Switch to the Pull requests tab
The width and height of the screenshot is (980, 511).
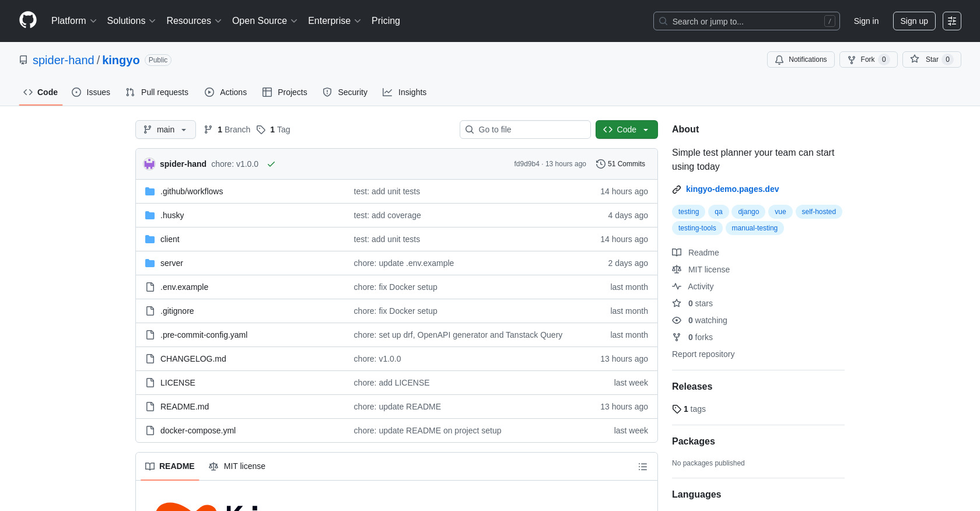coord(157,92)
